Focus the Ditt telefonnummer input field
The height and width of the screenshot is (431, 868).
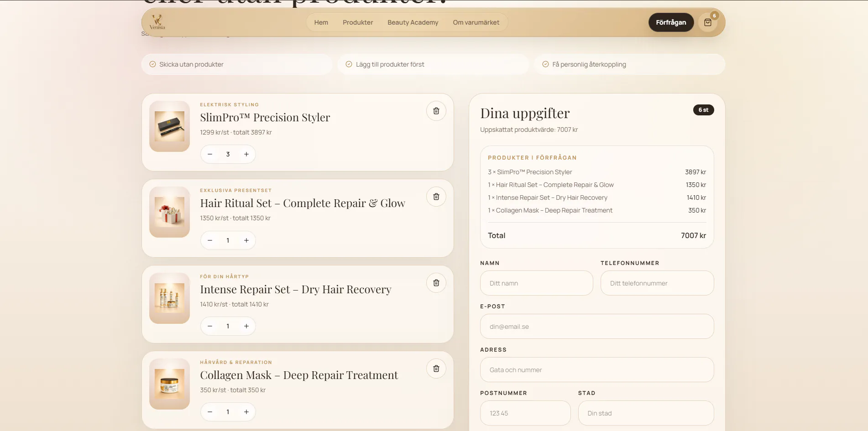tap(657, 283)
